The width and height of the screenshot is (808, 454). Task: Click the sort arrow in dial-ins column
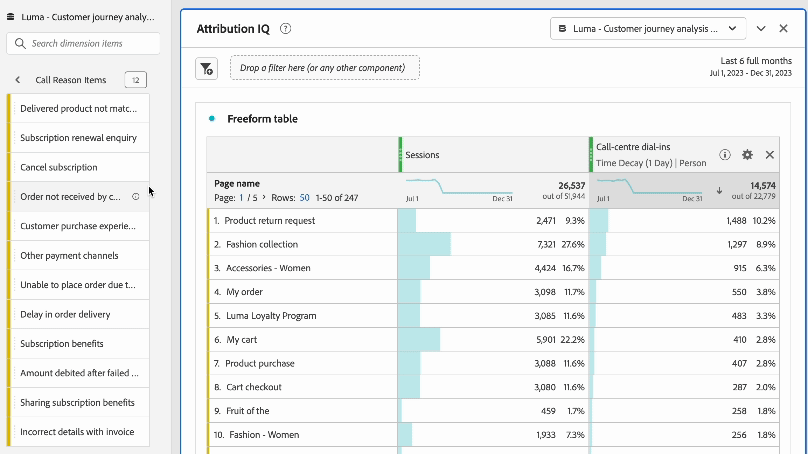tap(719, 191)
